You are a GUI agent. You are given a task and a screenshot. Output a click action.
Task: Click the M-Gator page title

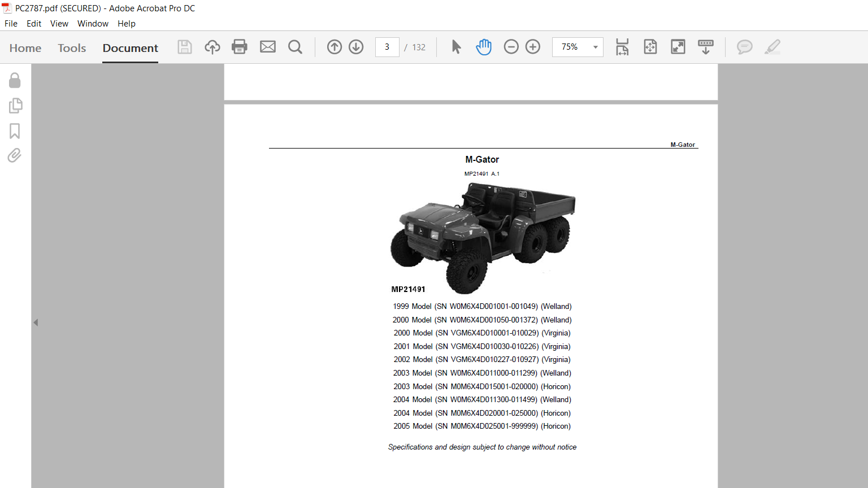tap(482, 159)
